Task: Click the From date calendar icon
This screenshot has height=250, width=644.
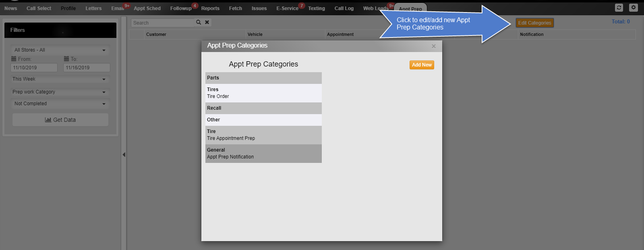Action: pyautogui.click(x=14, y=59)
